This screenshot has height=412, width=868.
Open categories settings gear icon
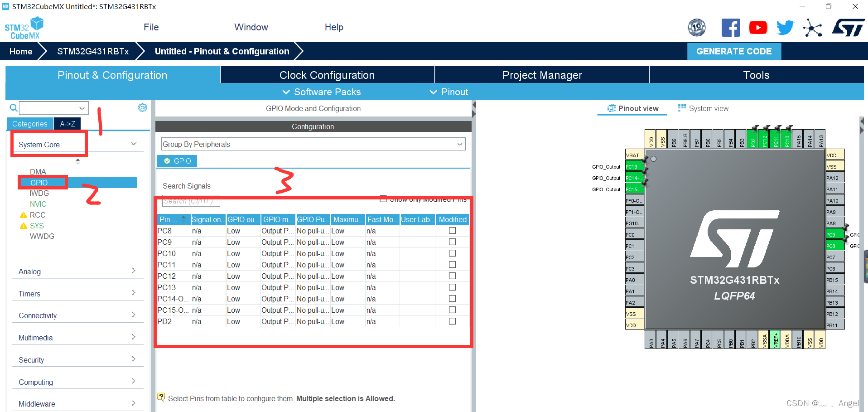click(x=143, y=107)
